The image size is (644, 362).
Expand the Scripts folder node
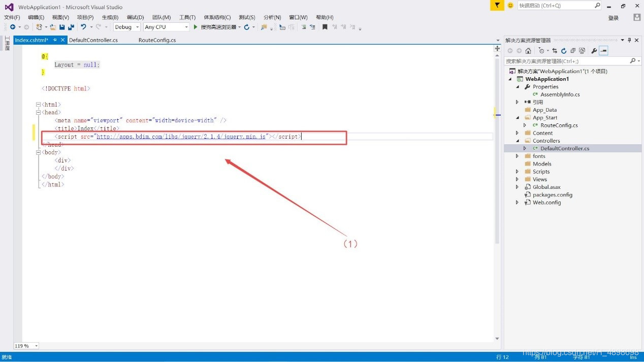[x=518, y=172]
